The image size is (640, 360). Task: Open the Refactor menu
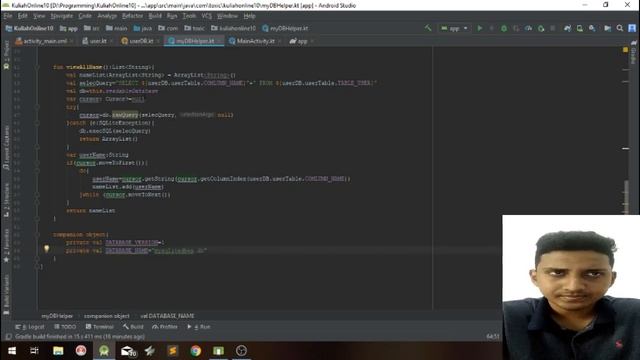[133, 16]
